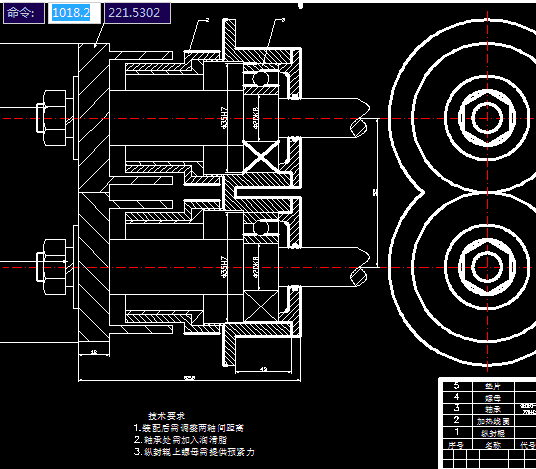Select item number 5 in parts table
The image size is (536, 469).
pos(456,386)
